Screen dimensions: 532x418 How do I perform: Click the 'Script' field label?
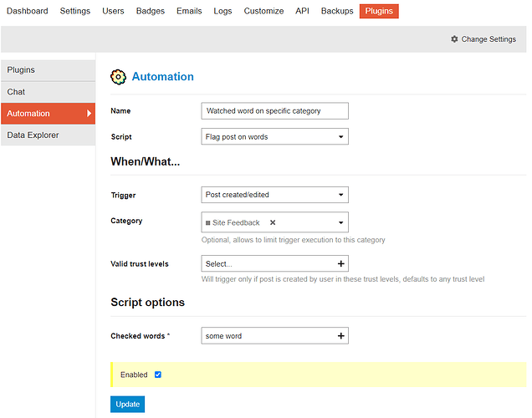[x=121, y=137]
